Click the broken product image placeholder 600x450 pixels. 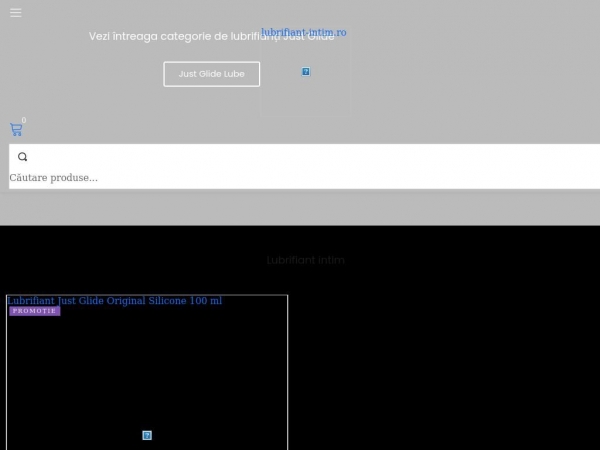(x=147, y=435)
